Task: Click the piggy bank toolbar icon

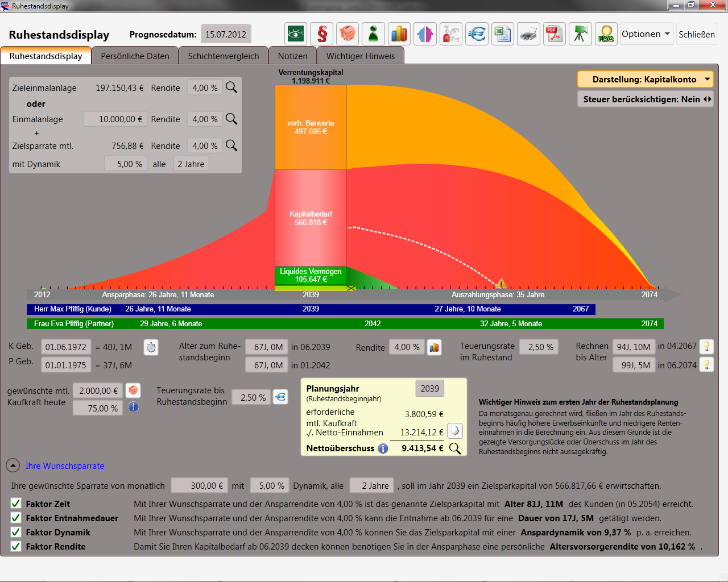Action: pyautogui.click(x=348, y=34)
